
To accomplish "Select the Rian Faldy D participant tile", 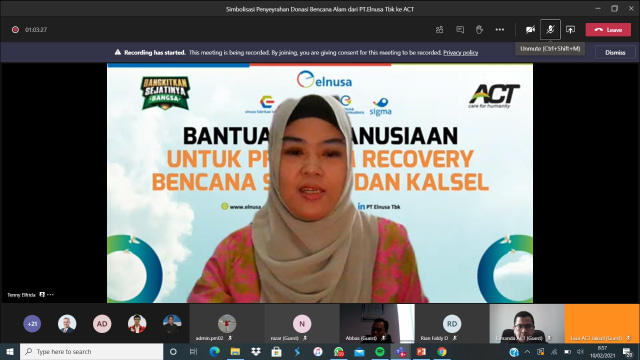I will (452, 323).
